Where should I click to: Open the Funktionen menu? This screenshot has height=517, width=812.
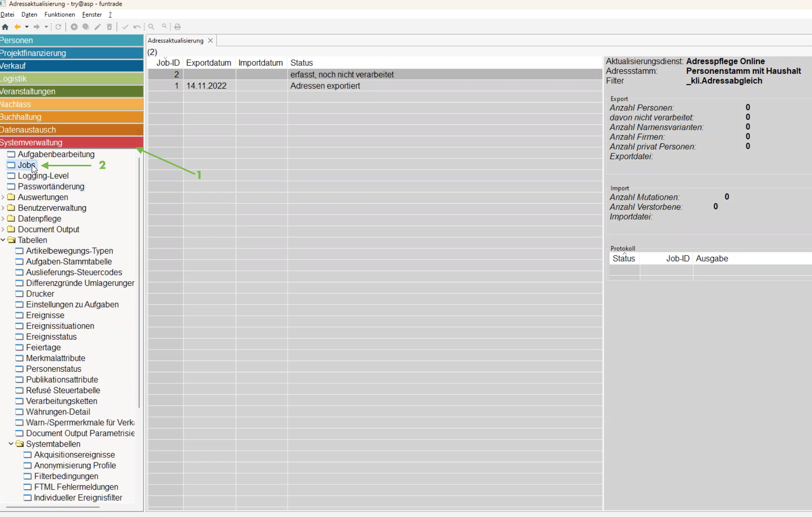coord(59,15)
